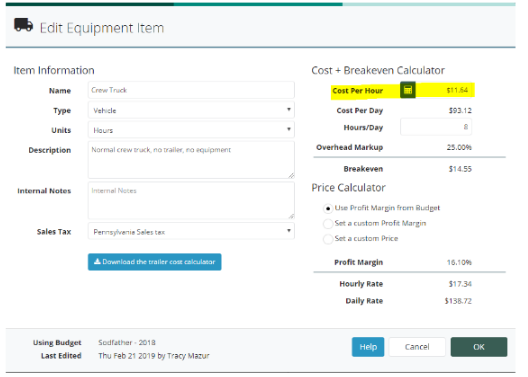Click into the Description text area

point(191,160)
